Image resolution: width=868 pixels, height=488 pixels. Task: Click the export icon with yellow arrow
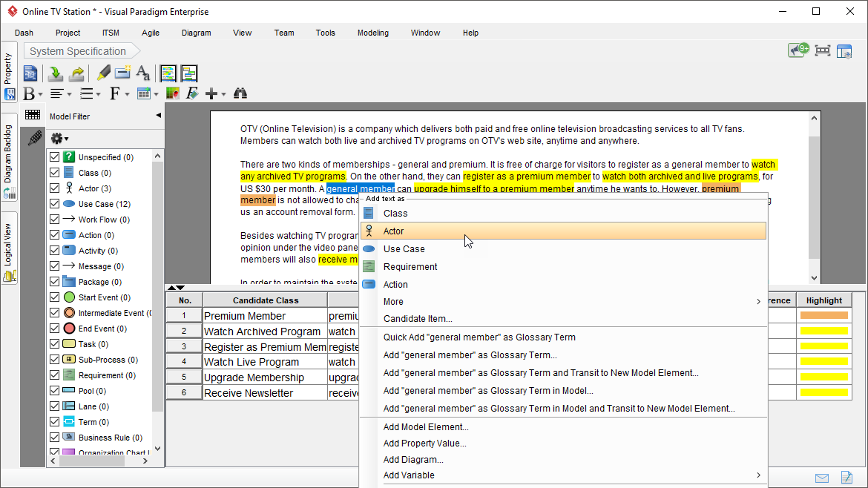(x=77, y=73)
